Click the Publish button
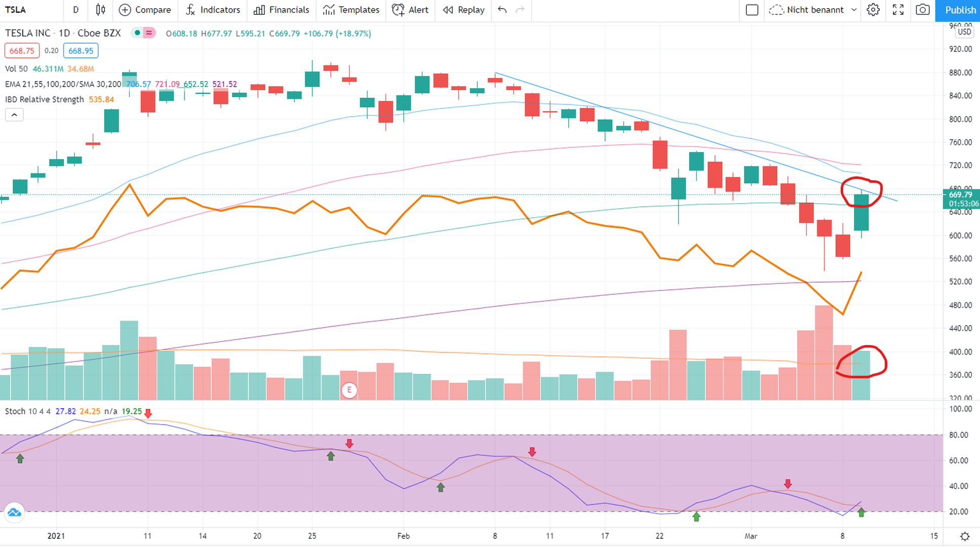980x547 pixels. coord(958,10)
